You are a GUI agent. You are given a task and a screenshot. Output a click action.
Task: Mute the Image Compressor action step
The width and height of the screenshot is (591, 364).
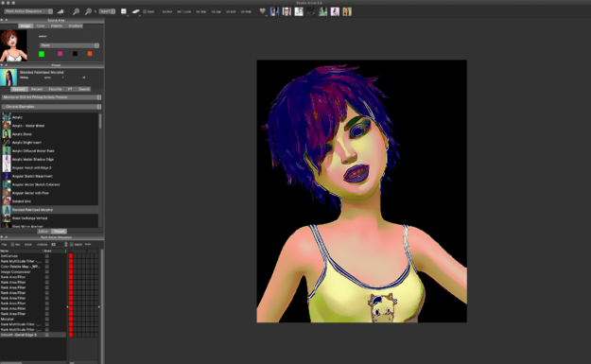click(x=47, y=271)
